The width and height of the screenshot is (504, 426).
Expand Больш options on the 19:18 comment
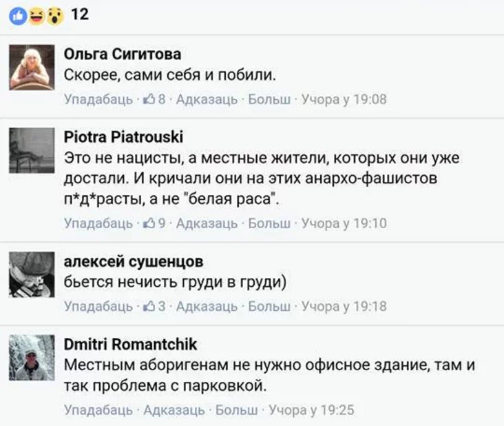pyautogui.click(x=269, y=306)
